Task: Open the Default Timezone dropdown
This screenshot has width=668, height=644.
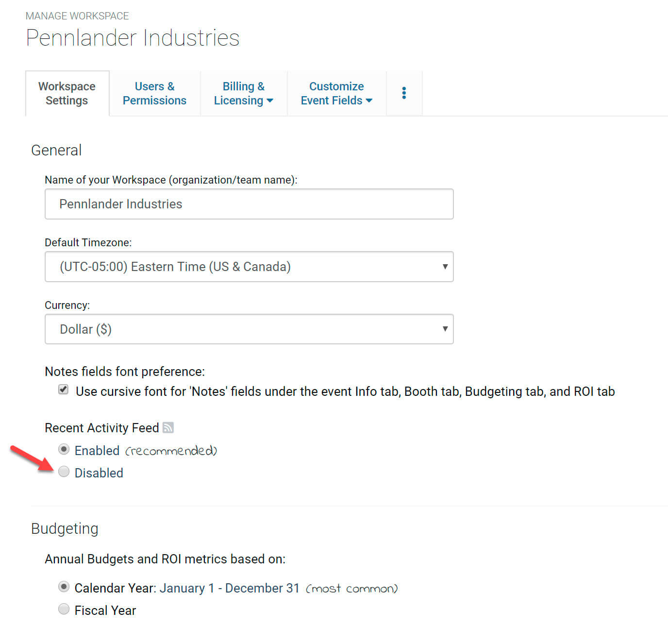Action: coord(249,267)
